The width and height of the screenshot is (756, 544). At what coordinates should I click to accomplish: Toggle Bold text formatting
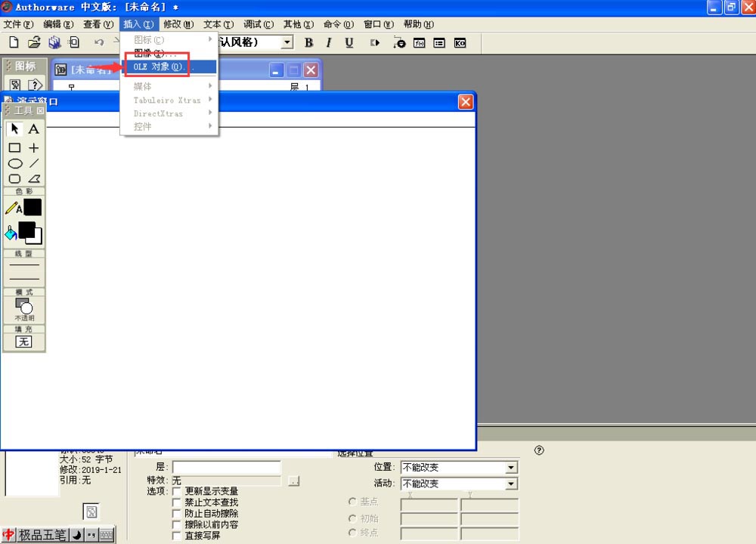(x=308, y=43)
